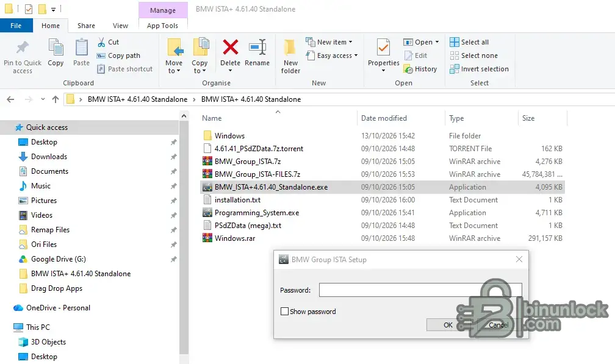Expand the Properties dropdown arrow
This screenshot has height=364, width=615.
click(383, 71)
